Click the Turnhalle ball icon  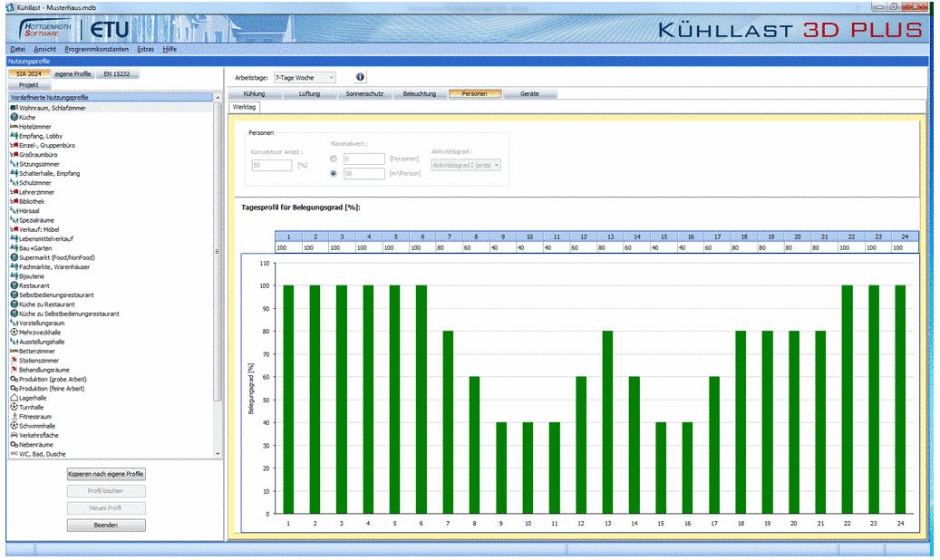14,407
